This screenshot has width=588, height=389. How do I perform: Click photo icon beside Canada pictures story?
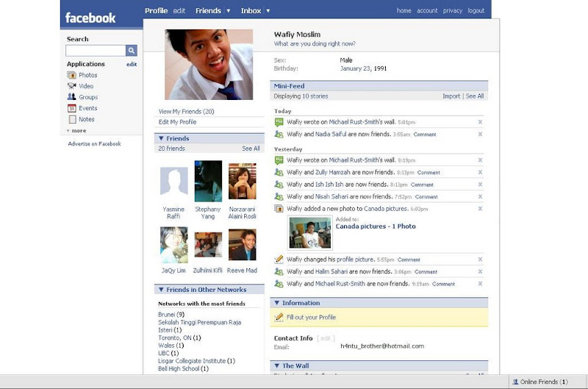click(x=279, y=209)
